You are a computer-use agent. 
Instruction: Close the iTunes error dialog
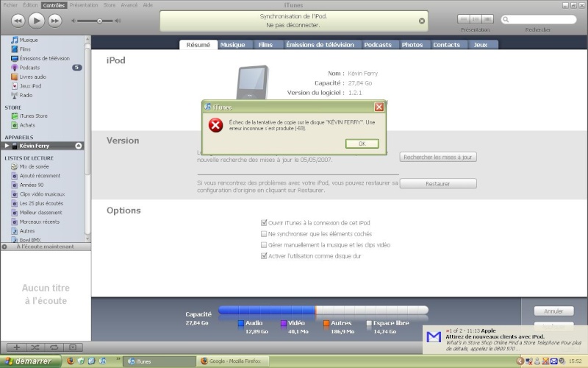379,107
